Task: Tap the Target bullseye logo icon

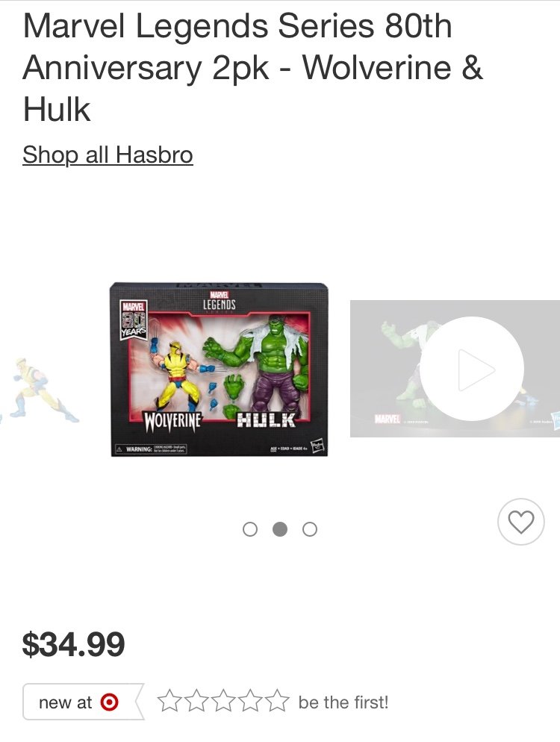Action: click(x=109, y=702)
